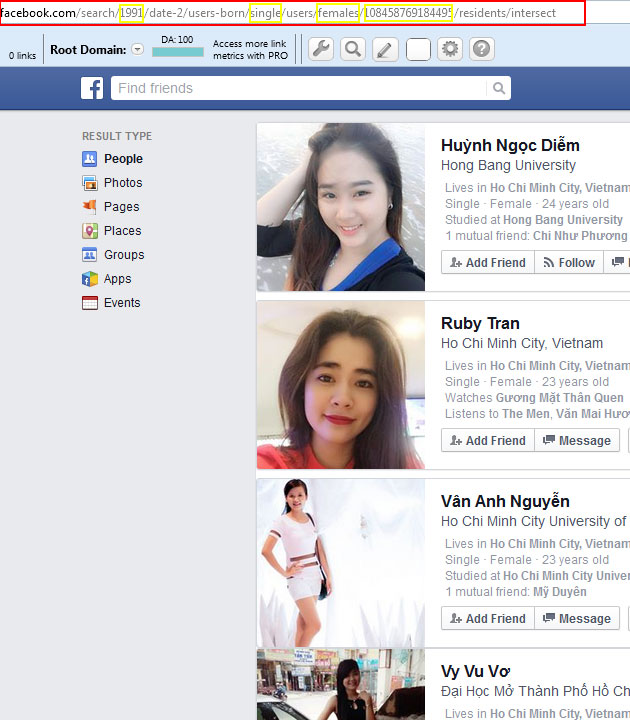
Task: Filter results by Events
Action: tap(121, 303)
